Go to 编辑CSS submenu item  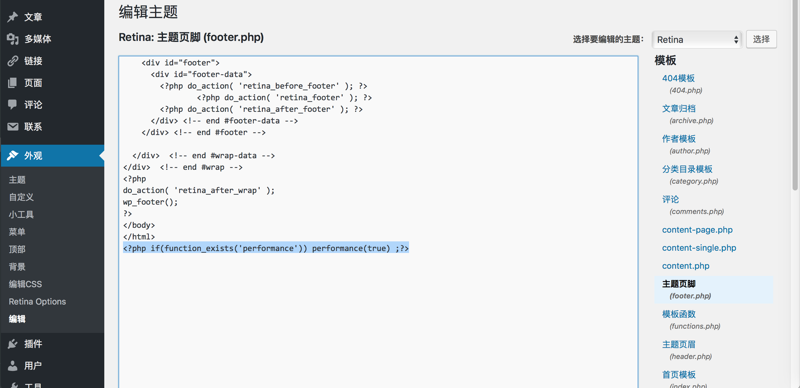click(x=25, y=284)
